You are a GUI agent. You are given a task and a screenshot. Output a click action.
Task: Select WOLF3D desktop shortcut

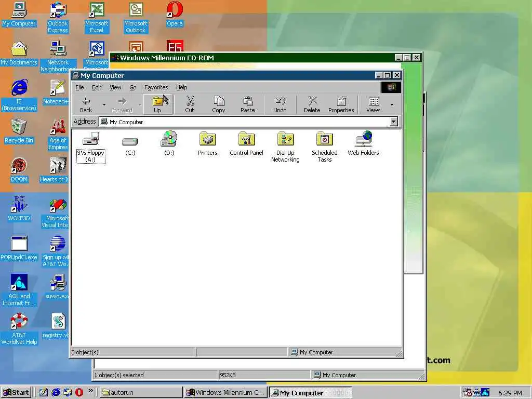point(19,209)
